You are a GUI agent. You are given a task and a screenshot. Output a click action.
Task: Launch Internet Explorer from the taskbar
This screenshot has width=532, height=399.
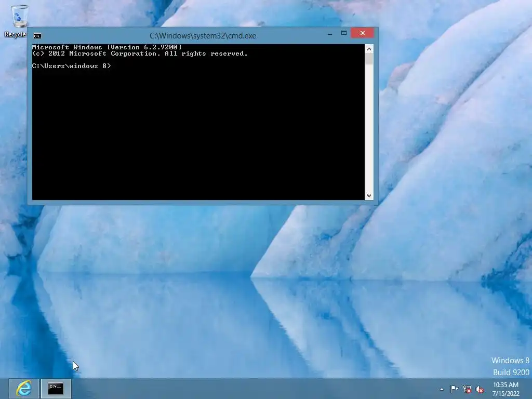(24, 388)
